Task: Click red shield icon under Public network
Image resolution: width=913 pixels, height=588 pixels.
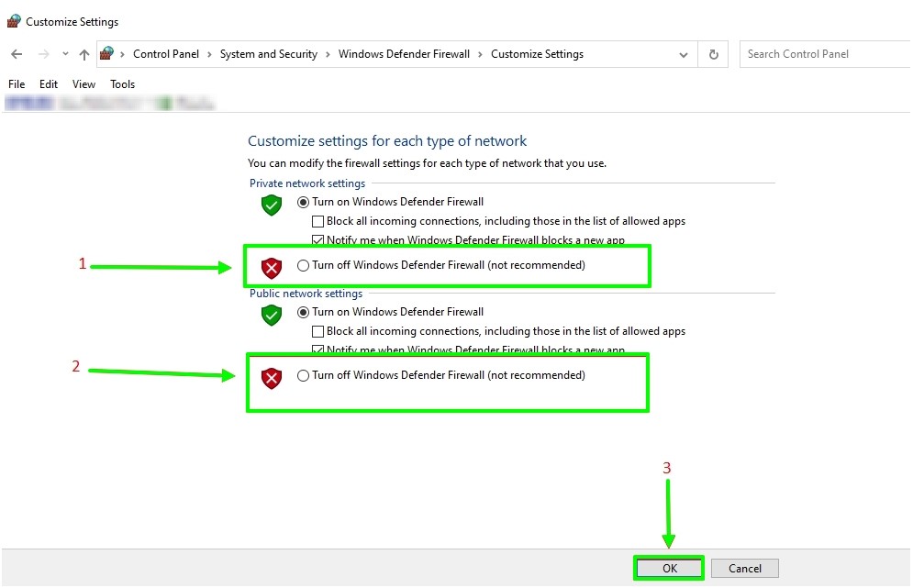Action: click(x=272, y=378)
